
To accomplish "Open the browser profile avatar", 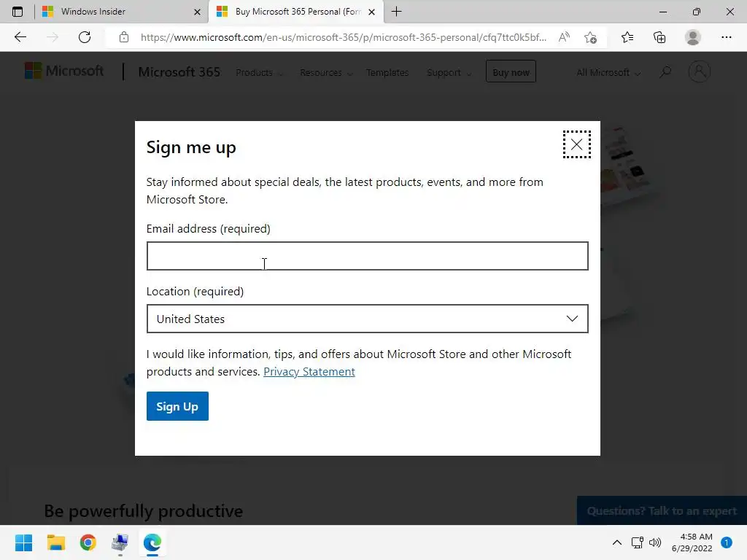I will (693, 37).
